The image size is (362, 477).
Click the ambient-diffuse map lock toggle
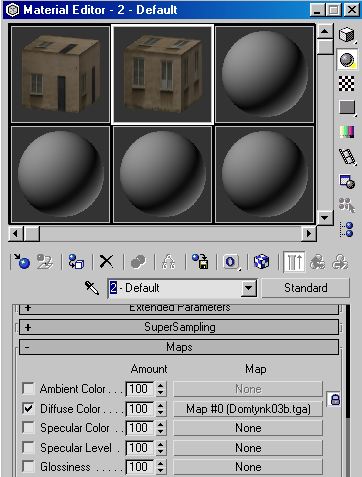(x=335, y=399)
